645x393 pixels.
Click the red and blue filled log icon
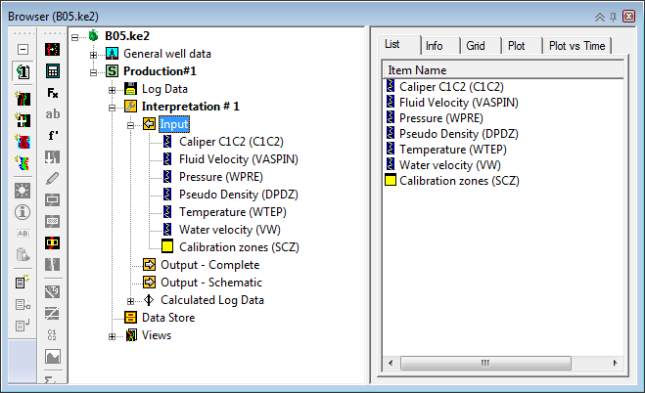(x=23, y=142)
